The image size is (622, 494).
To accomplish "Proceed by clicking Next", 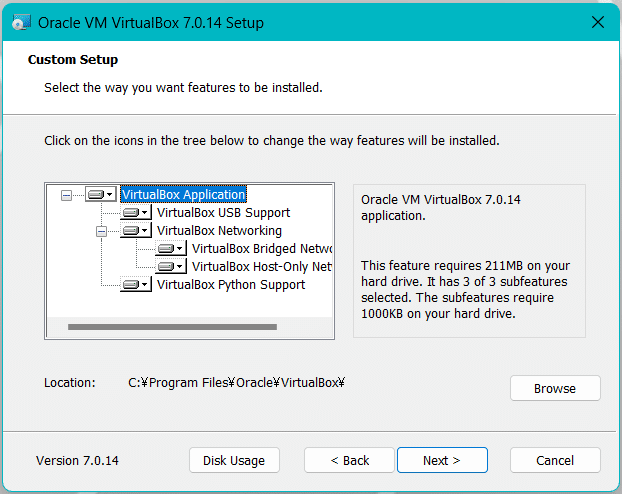I will click(442, 460).
